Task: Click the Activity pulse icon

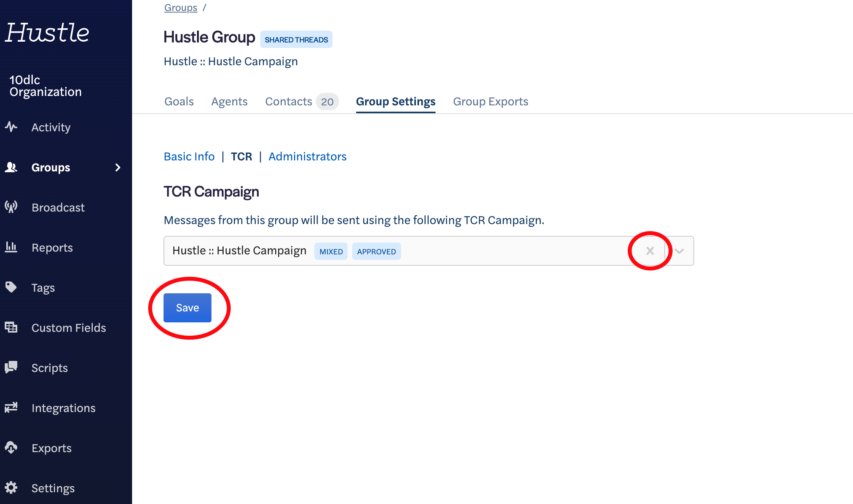Action: click(x=11, y=127)
